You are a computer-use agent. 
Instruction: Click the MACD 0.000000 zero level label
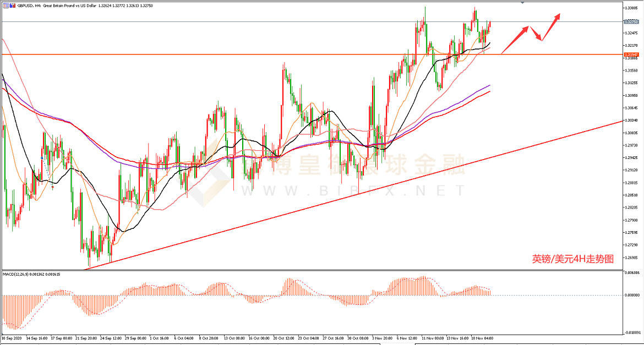click(x=631, y=295)
